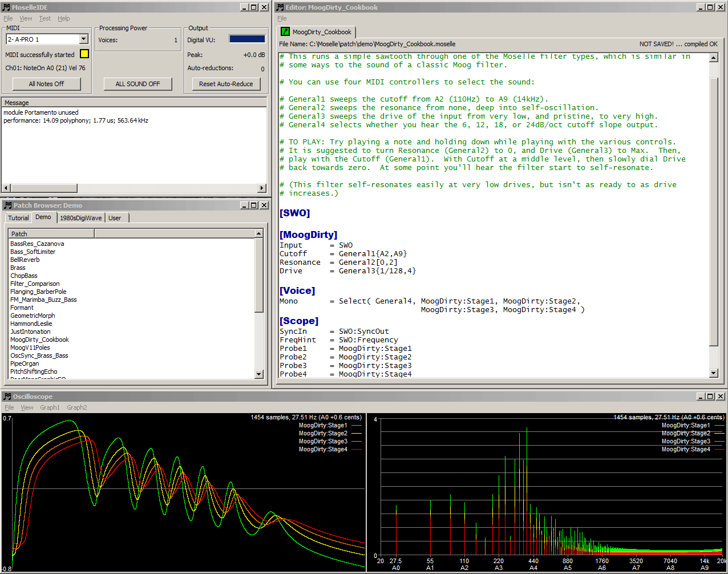Click the [Voice] section heading
The image size is (728, 574).
(x=297, y=290)
